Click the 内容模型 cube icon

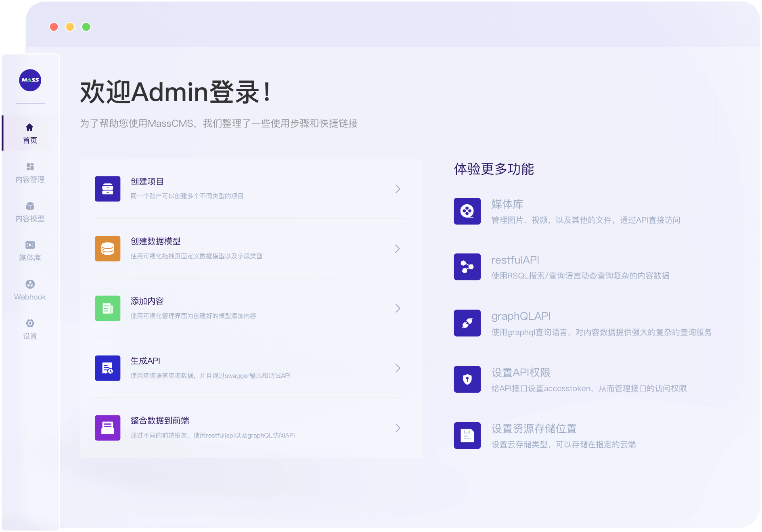click(30, 206)
